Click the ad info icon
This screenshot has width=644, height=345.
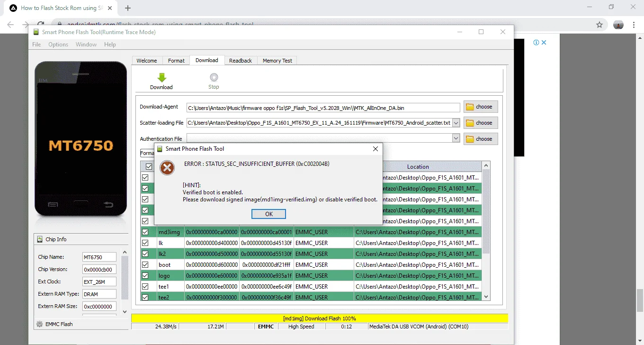(536, 42)
